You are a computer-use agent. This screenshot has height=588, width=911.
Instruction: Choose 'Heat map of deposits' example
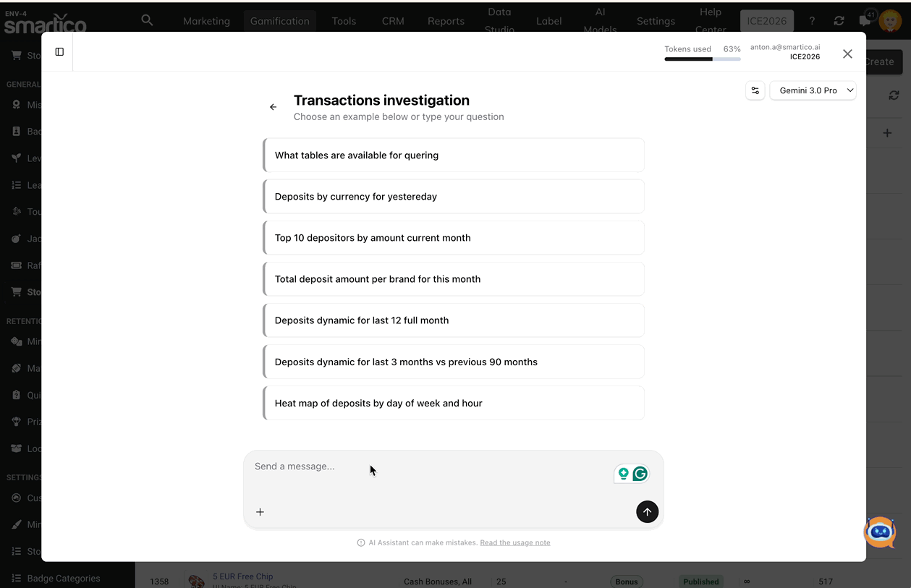click(454, 404)
